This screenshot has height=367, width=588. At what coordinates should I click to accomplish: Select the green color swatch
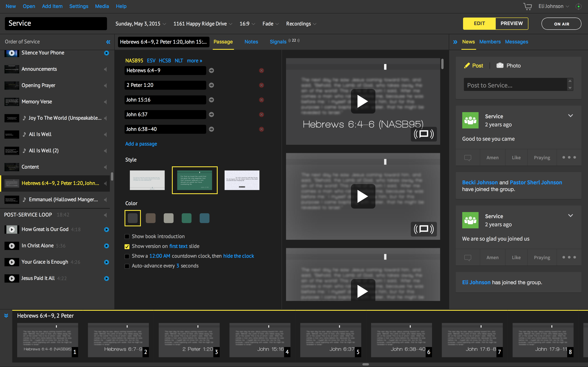186,218
